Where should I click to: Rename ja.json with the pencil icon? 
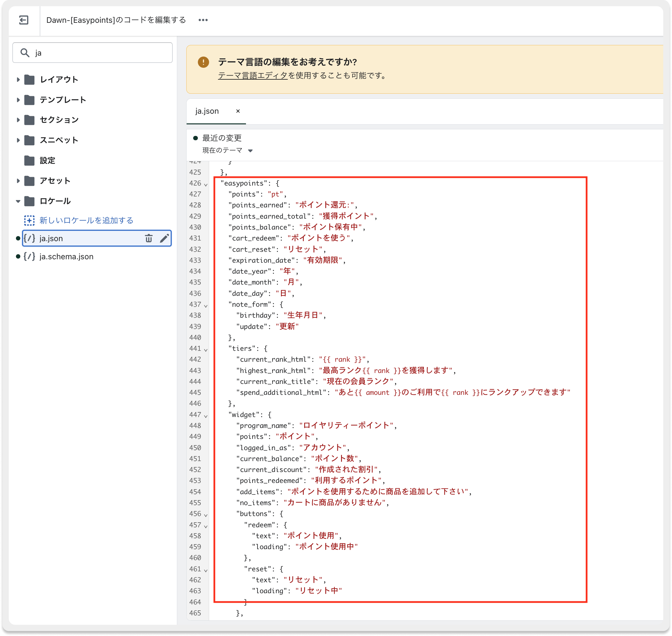pos(164,238)
